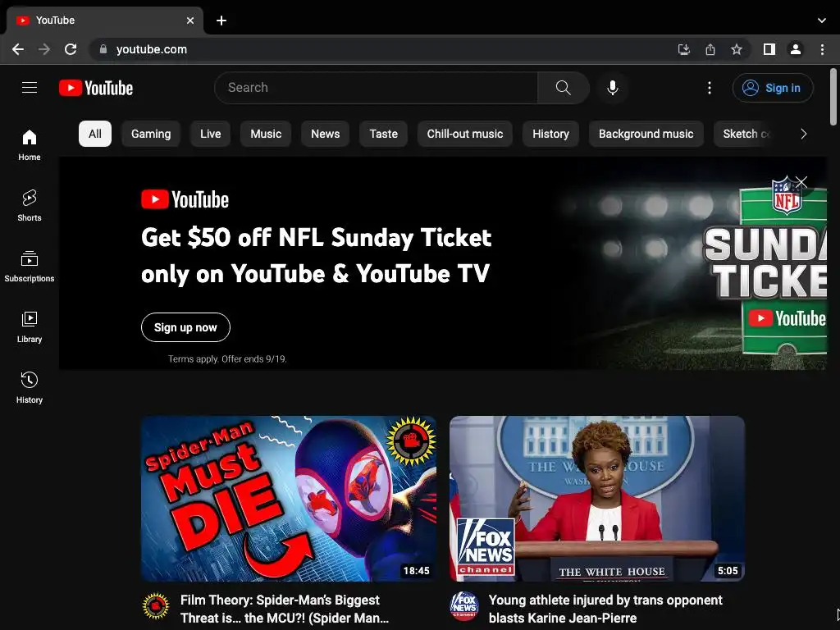Open Film Theory channel avatar
840x630 pixels.
click(x=155, y=606)
